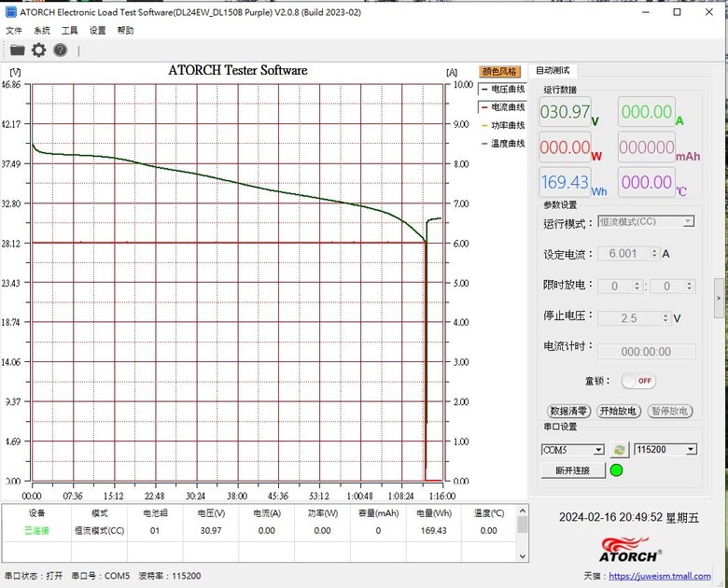The height and width of the screenshot is (588, 728).
Task: Click the table voltage value 30.97
Action: click(211, 530)
